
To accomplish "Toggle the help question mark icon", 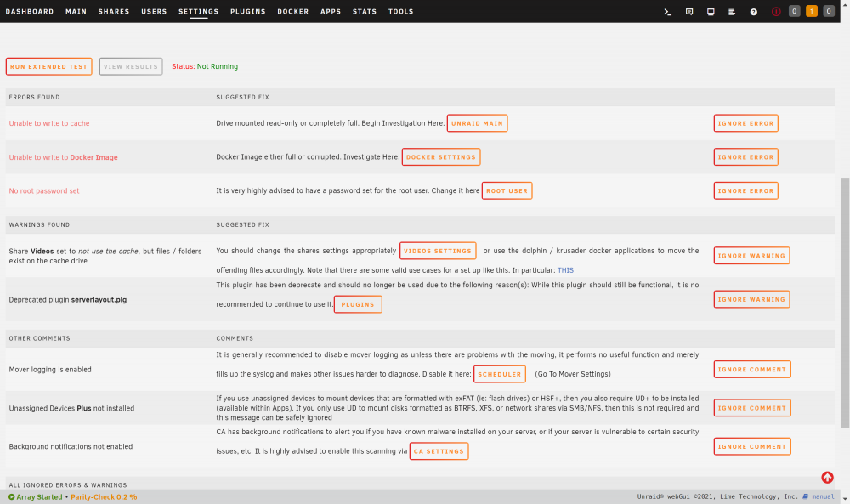I will click(753, 12).
